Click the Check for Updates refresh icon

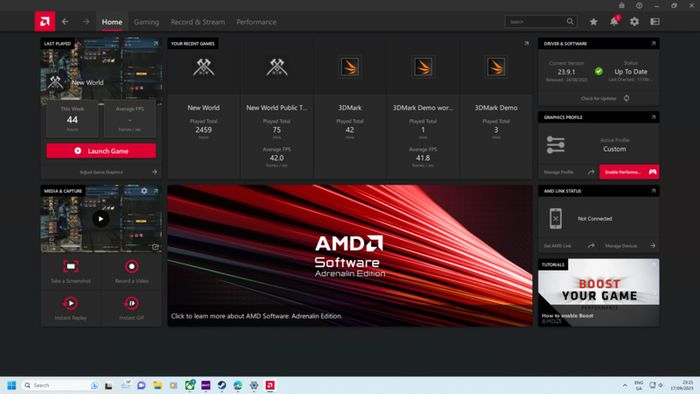(x=626, y=98)
